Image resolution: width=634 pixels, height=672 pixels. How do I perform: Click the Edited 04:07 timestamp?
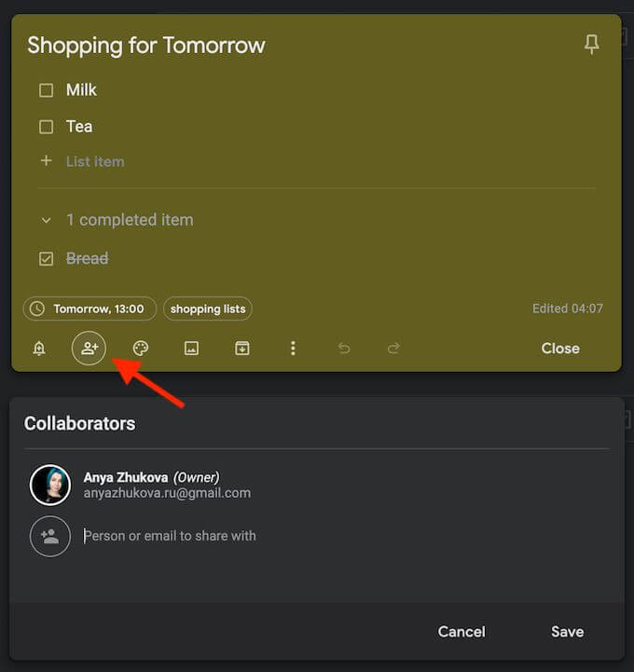[x=568, y=309]
